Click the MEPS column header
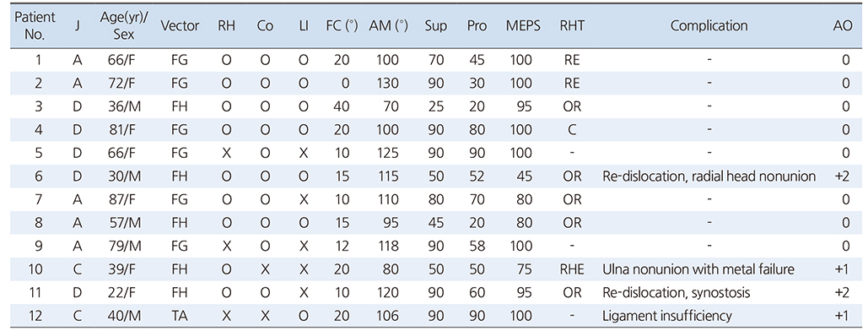This screenshot has width=868, height=331. click(520, 27)
